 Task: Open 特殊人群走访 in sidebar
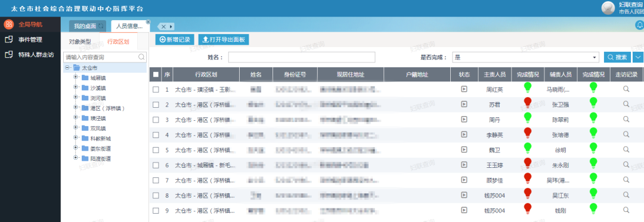click(x=36, y=55)
